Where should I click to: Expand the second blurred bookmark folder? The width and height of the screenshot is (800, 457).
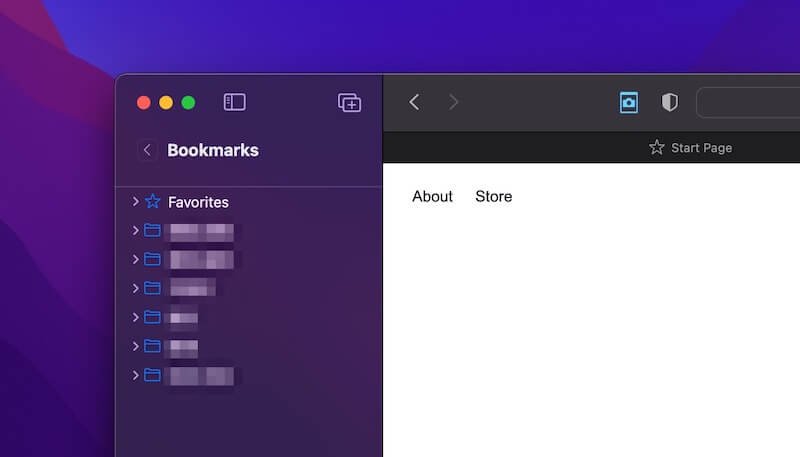(x=135, y=259)
